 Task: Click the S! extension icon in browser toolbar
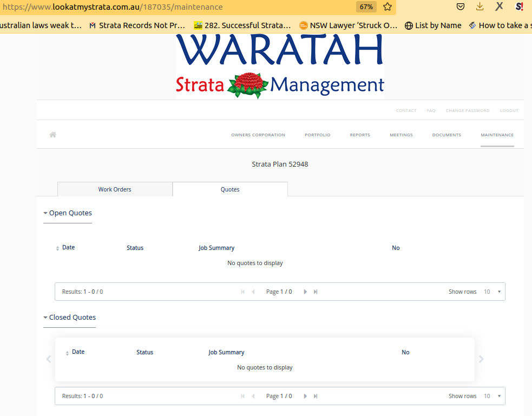tap(519, 6)
